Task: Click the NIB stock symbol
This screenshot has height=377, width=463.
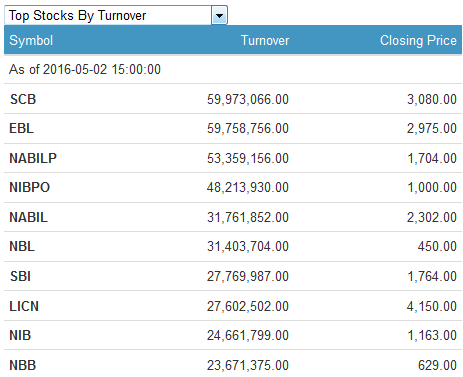Action: click(20, 335)
